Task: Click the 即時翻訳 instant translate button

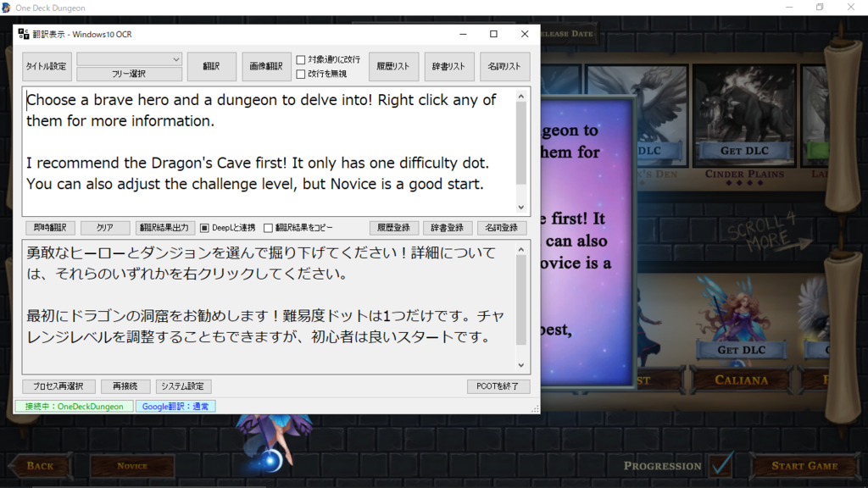Action: (x=50, y=227)
